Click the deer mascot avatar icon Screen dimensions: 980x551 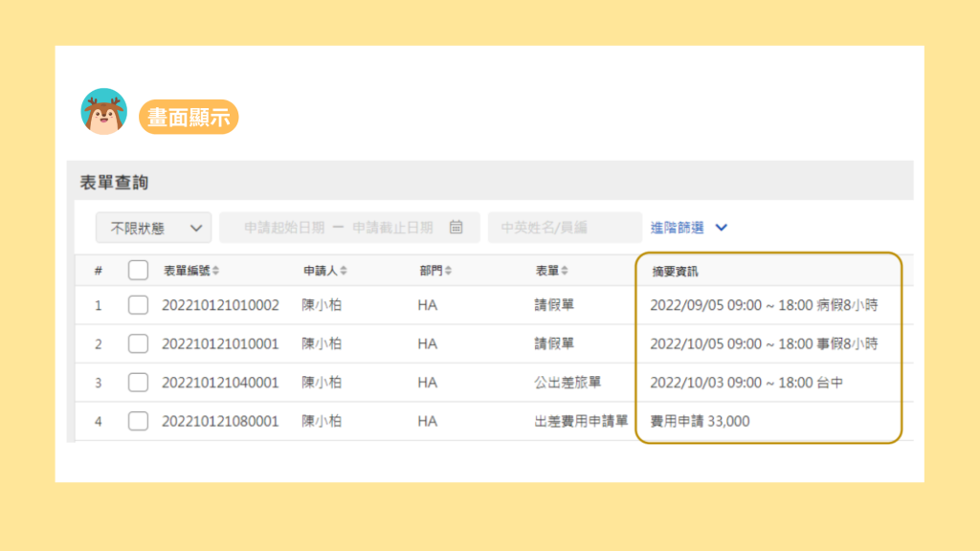(x=103, y=113)
